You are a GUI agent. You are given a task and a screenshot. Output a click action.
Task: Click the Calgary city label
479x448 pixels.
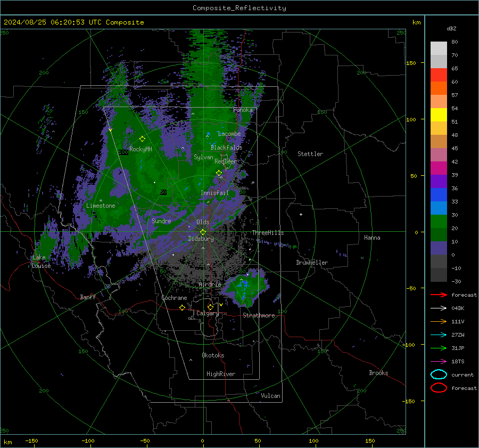tap(208, 313)
